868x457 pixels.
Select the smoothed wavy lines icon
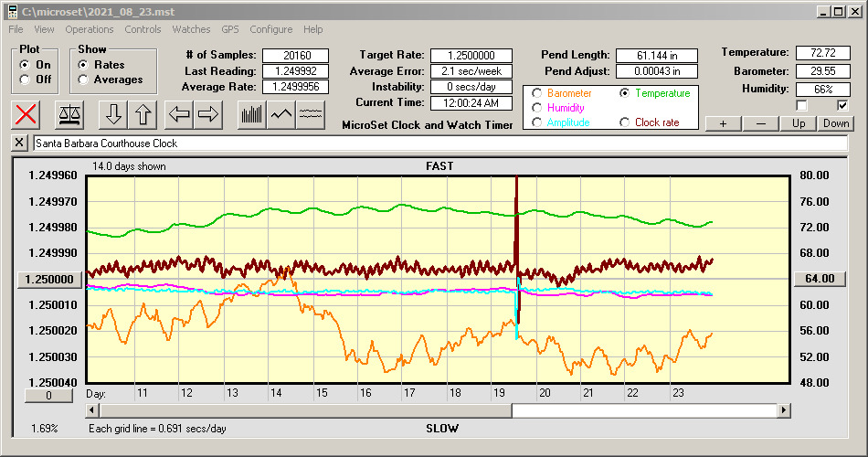[x=311, y=114]
